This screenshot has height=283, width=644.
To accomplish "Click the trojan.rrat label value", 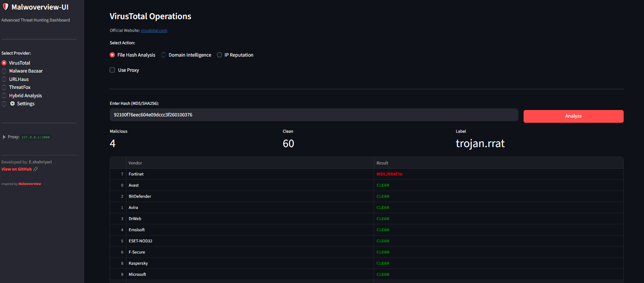I will [480, 144].
